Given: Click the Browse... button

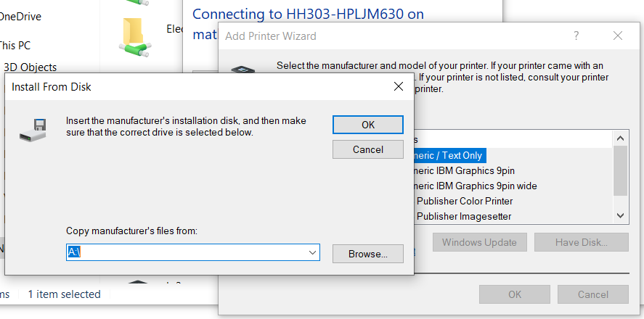Looking at the screenshot, I should pos(367,254).
